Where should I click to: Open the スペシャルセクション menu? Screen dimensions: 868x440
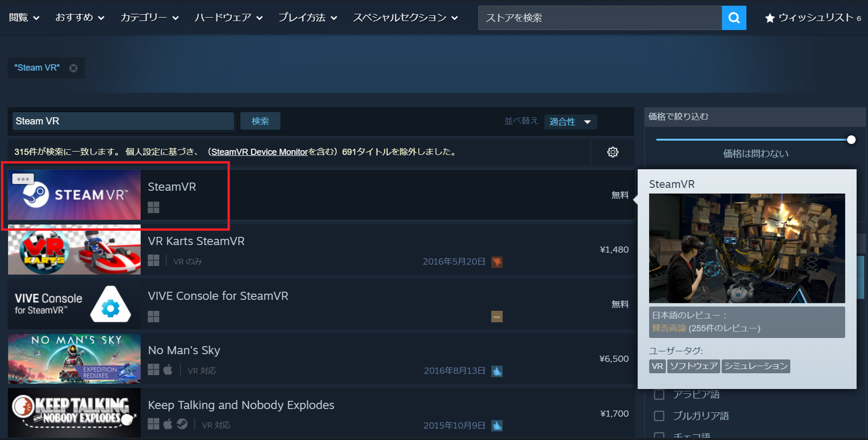405,18
